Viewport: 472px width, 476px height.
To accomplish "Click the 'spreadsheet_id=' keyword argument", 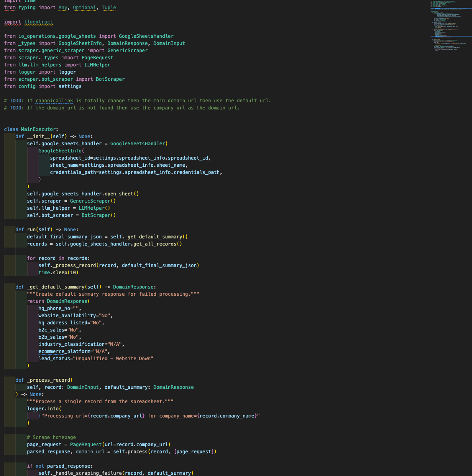I will [x=71, y=158].
